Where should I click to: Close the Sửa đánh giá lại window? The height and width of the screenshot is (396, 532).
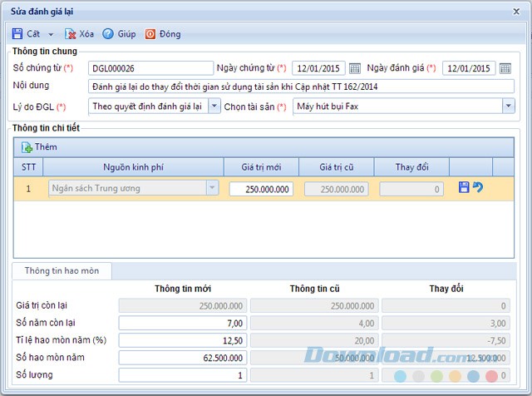tap(520, 10)
